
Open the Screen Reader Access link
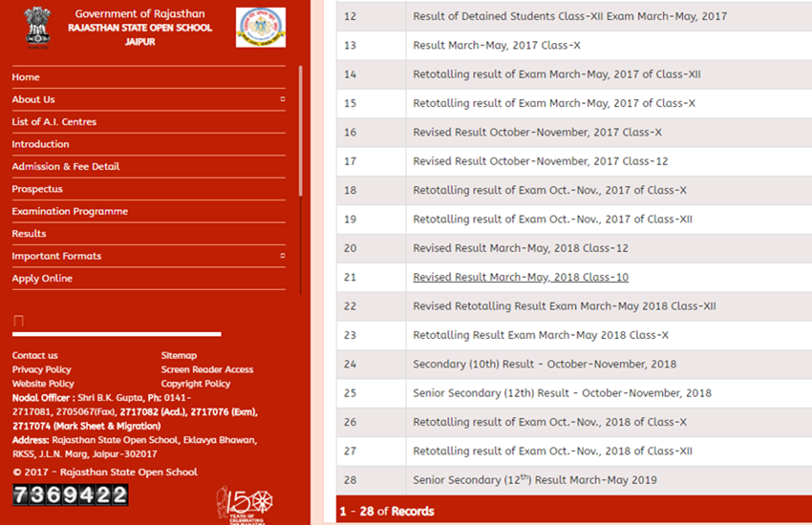click(x=206, y=369)
